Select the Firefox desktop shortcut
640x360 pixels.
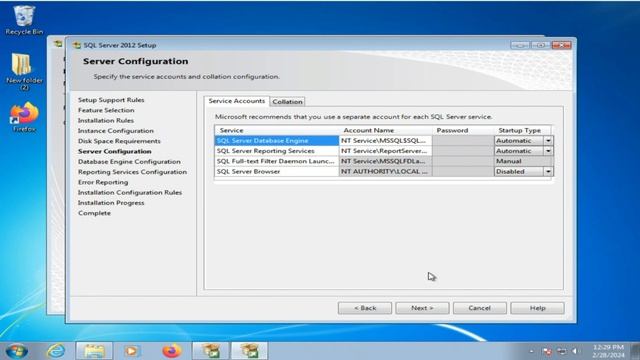(24, 117)
